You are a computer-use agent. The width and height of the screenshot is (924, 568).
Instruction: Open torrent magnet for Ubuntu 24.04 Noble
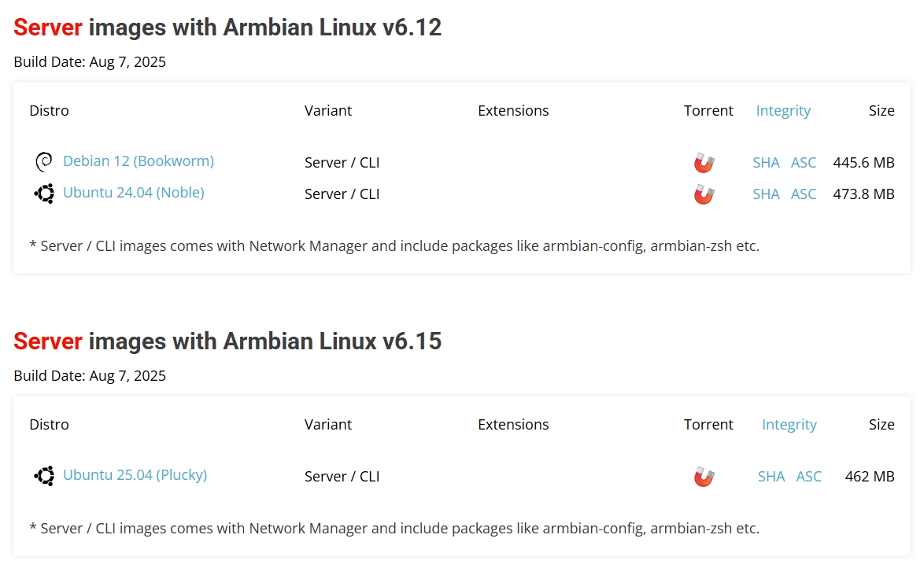704,194
